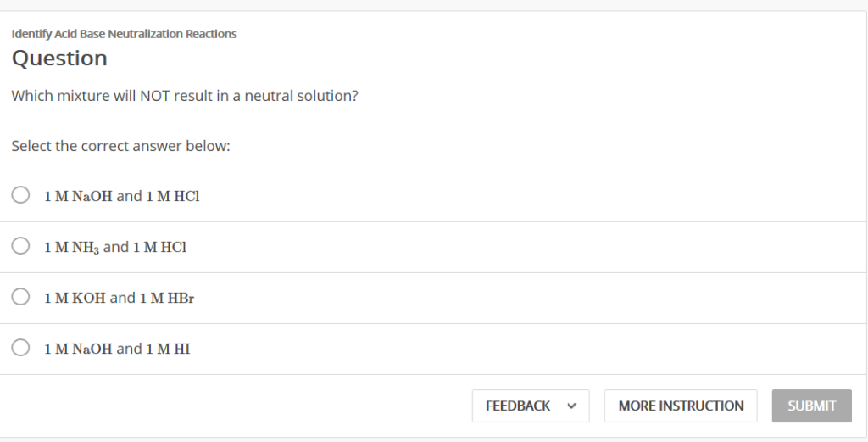Select the NaOH and HI radio option

(x=20, y=348)
